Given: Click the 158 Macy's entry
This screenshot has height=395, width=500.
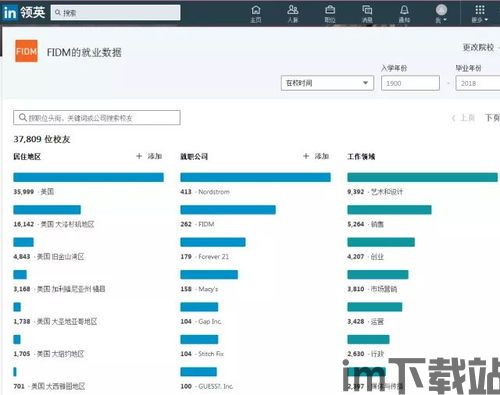Looking at the screenshot, I should click(x=199, y=289).
